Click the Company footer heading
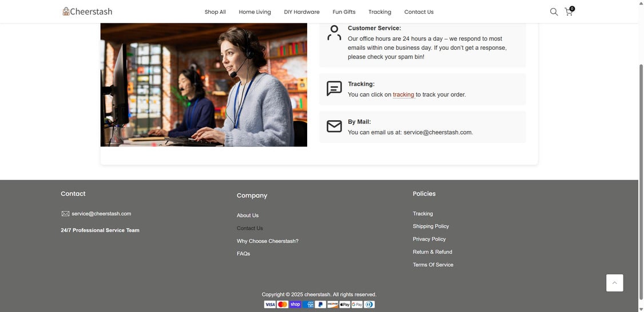 pyautogui.click(x=252, y=196)
